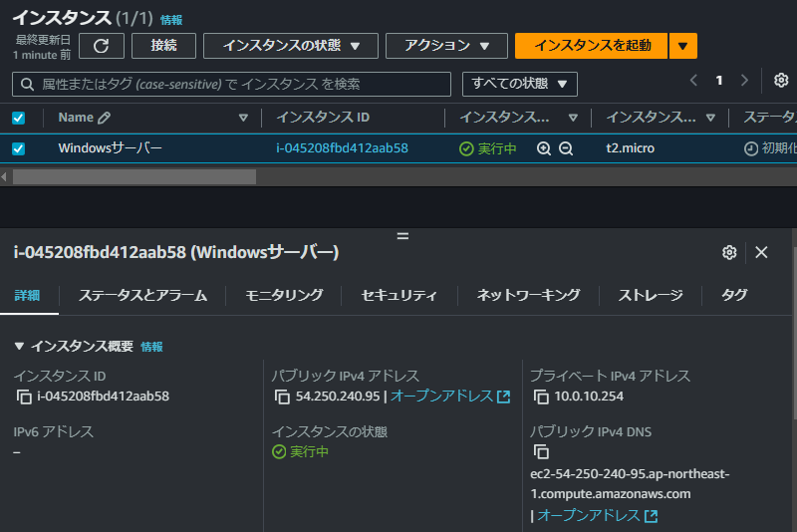This screenshot has height=532, width=797.
Task: Click 実行中 under インスタンスの状態 in details
Action: (x=301, y=451)
